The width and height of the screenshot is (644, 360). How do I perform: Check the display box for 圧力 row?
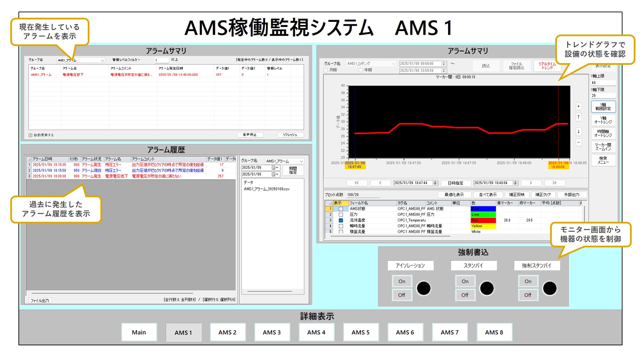click(x=341, y=215)
